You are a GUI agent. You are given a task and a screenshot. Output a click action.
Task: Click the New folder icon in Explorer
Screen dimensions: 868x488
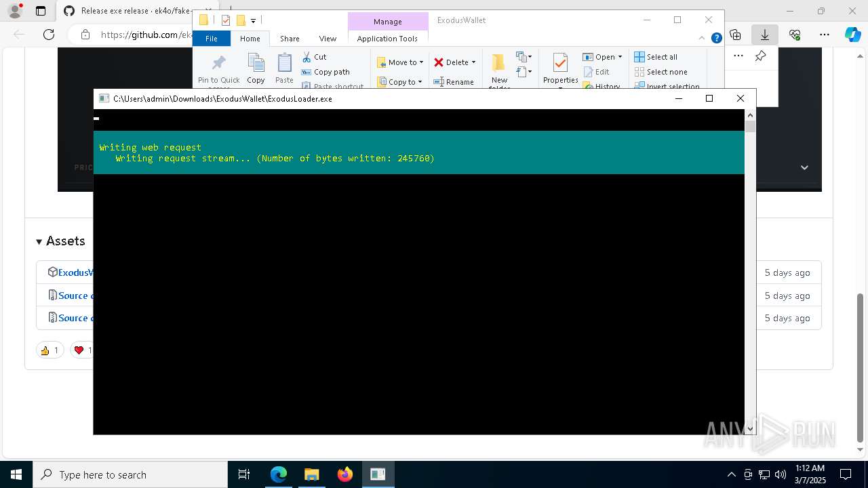pos(499,63)
